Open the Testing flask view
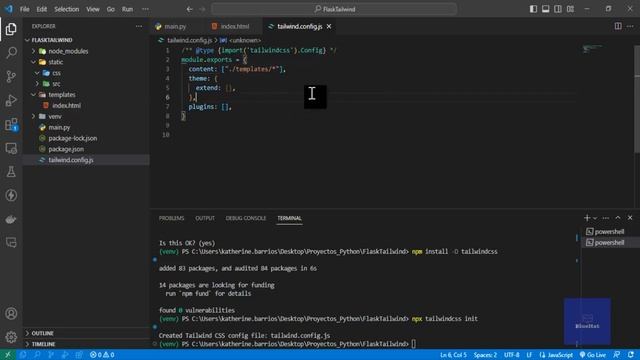Image resolution: width=640 pixels, height=360 pixels. point(11,172)
